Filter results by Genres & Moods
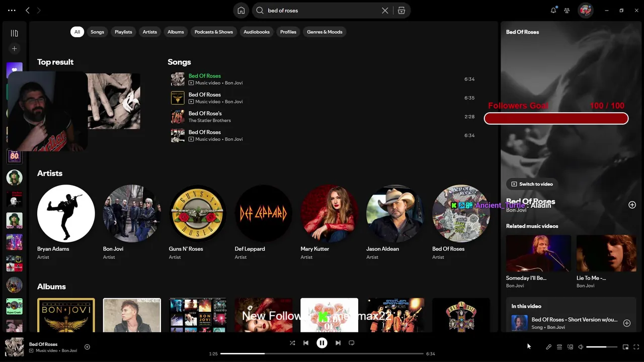The height and width of the screenshot is (362, 644). [325, 32]
